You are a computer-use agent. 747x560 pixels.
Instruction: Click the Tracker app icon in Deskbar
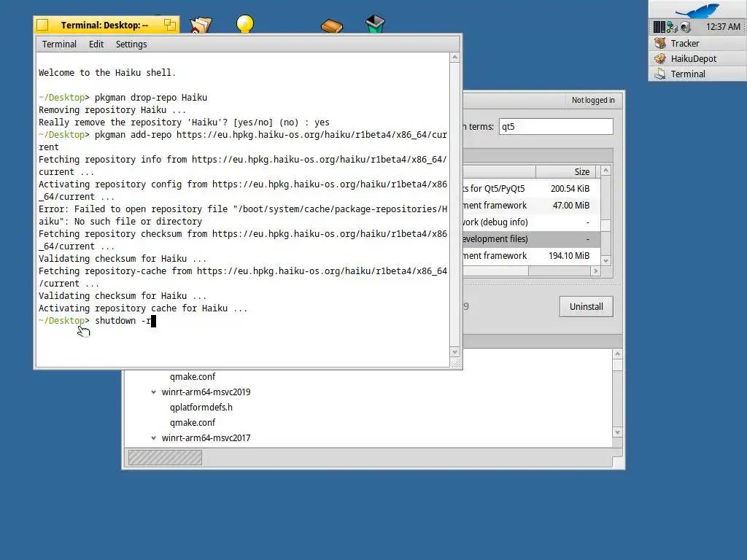(659, 43)
